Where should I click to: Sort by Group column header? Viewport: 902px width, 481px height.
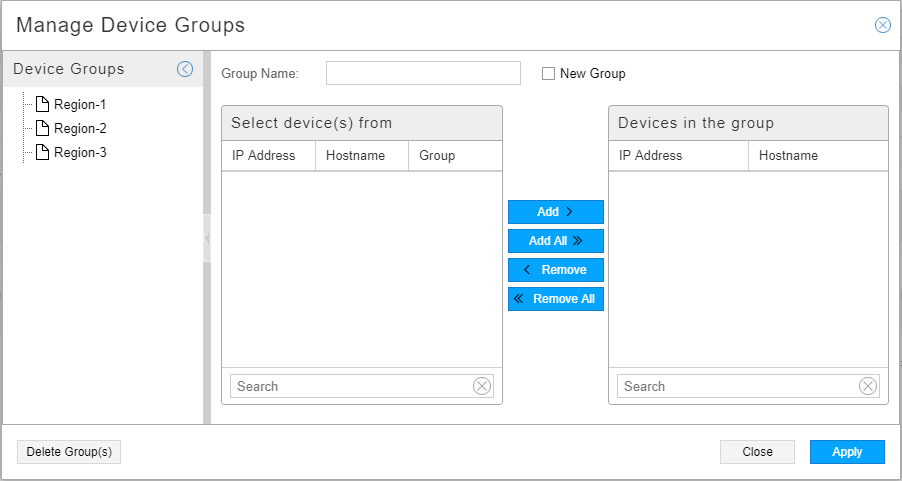pos(437,155)
